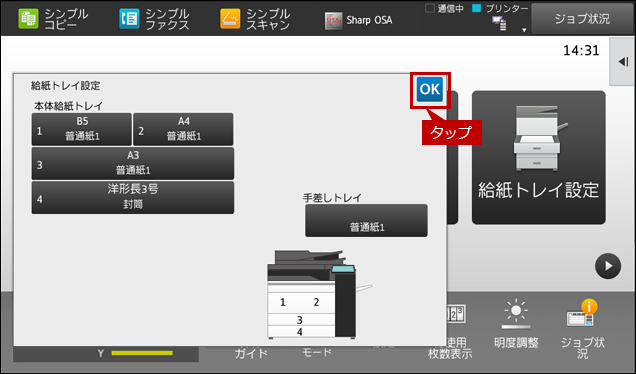Open the 給紙トレイ設定 home tile
This screenshot has width=636, height=374.
pyautogui.click(x=539, y=157)
